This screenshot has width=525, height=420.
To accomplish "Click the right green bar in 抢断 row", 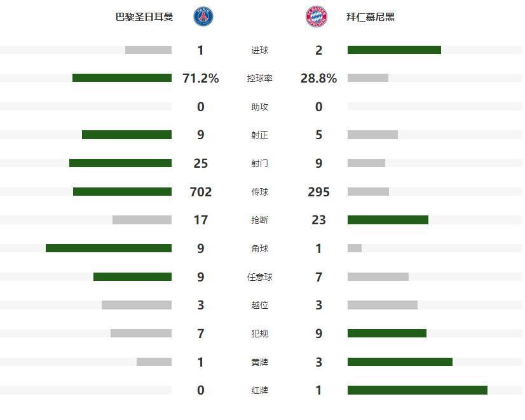I will (x=388, y=220).
